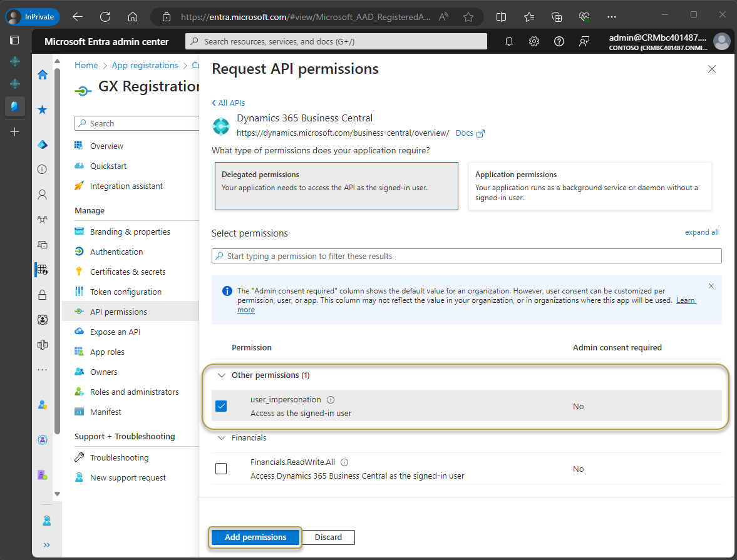The width and height of the screenshot is (737, 560).
Task: Click the Add permissions button
Action: 255,537
